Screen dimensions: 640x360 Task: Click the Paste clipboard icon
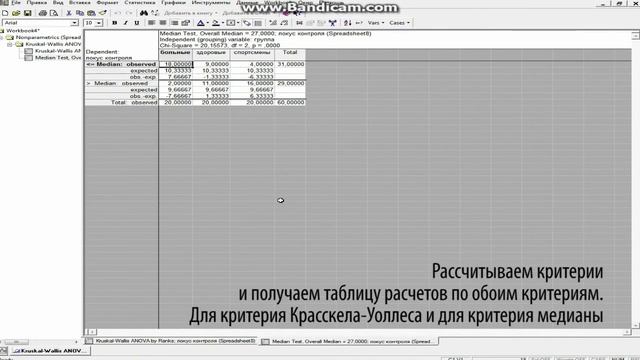91,13
